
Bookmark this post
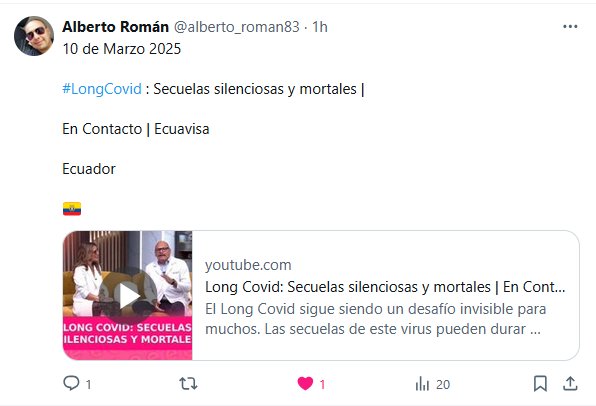pyautogui.click(x=540, y=384)
